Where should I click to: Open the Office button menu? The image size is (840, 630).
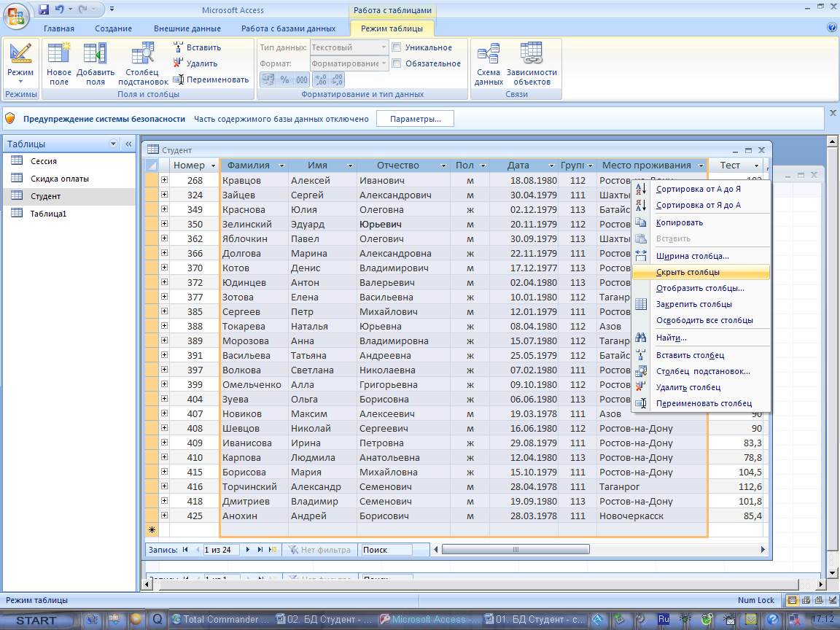coord(16,16)
